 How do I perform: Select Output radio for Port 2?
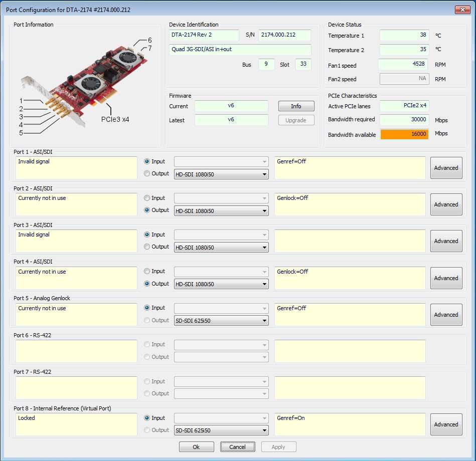click(x=147, y=210)
